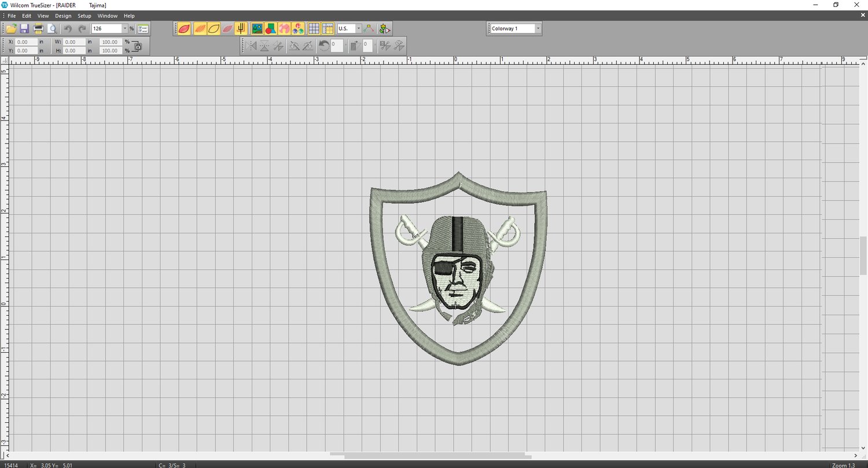The height and width of the screenshot is (468, 868).
Task: Click the scroll left arrow on horizontal scrollbar
Action: click(x=8, y=456)
